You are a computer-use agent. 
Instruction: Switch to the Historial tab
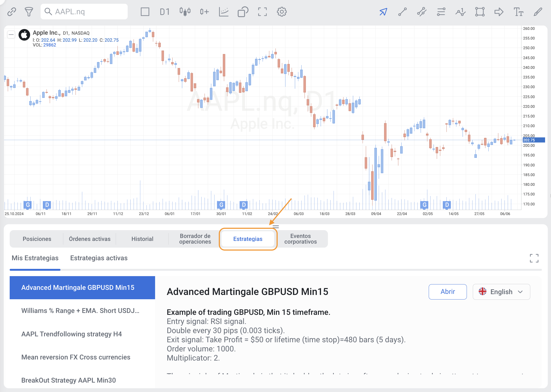click(142, 239)
